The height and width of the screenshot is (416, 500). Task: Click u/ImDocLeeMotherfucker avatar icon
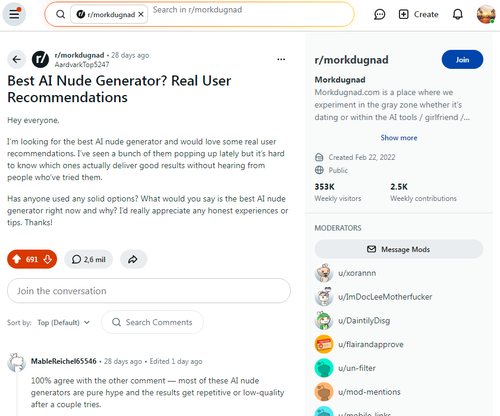click(324, 297)
